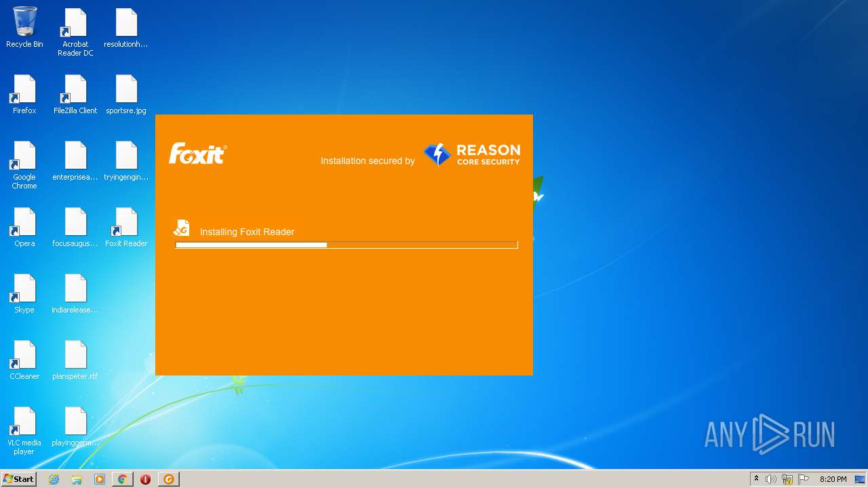Image resolution: width=868 pixels, height=488 pixels.
Task: Click the 8:20 PM system clock
Action: [x=833, y=479]
